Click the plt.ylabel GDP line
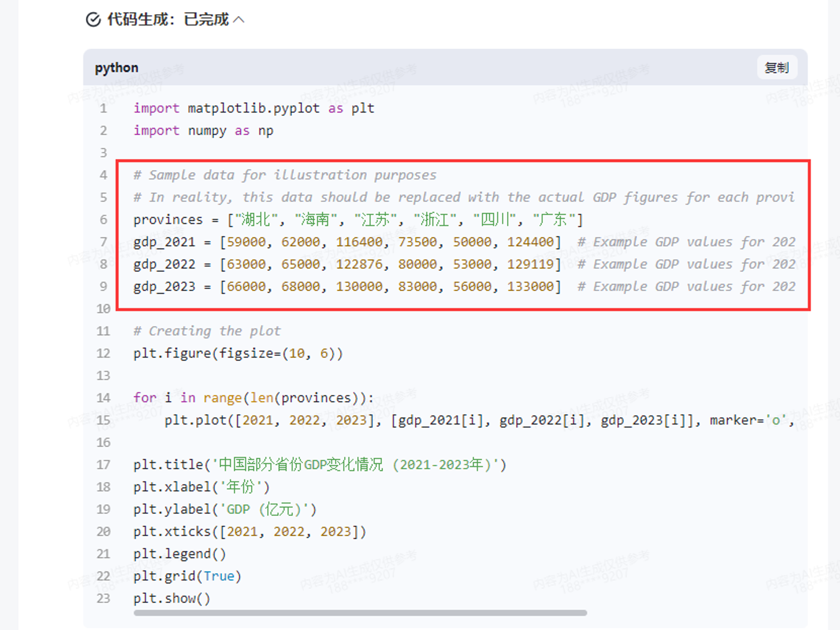 pyautogui.click(x=225, y=509)
